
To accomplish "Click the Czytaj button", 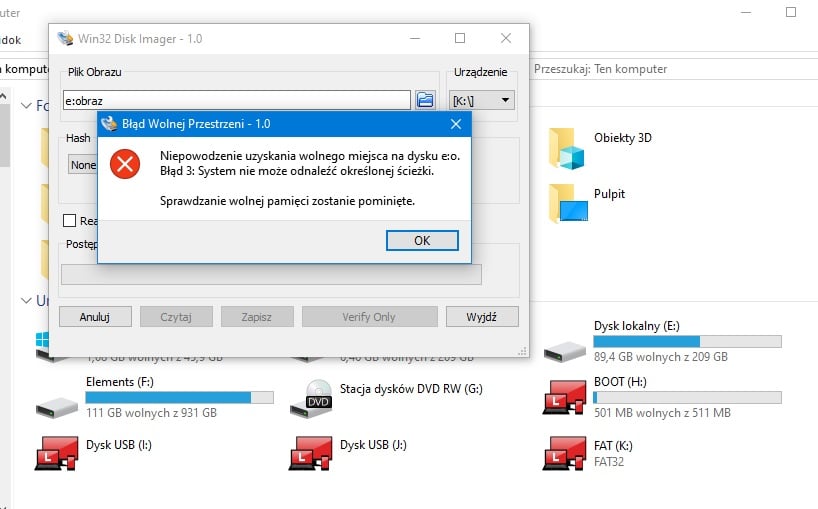I will click(x=176, y=317).
